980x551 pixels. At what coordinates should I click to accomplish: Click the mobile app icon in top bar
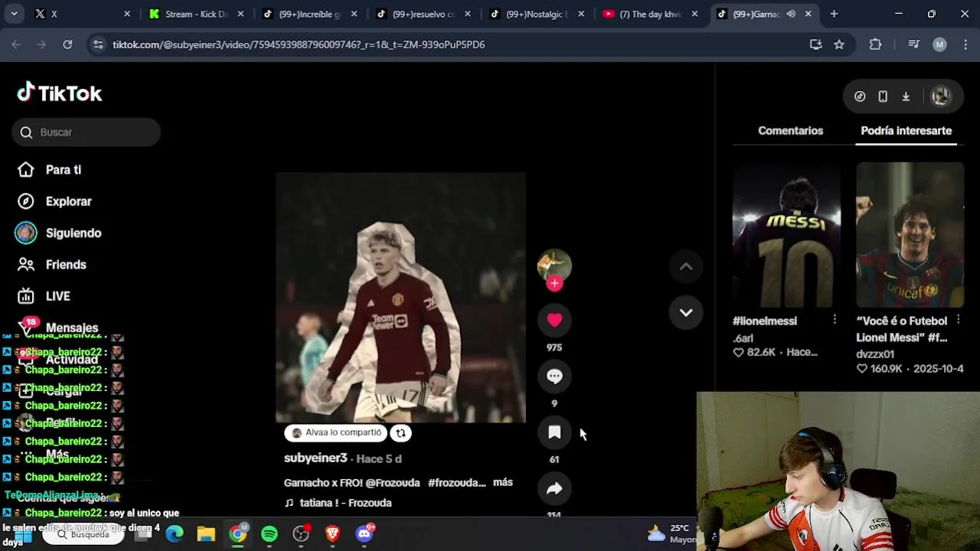tap(883, 96)
